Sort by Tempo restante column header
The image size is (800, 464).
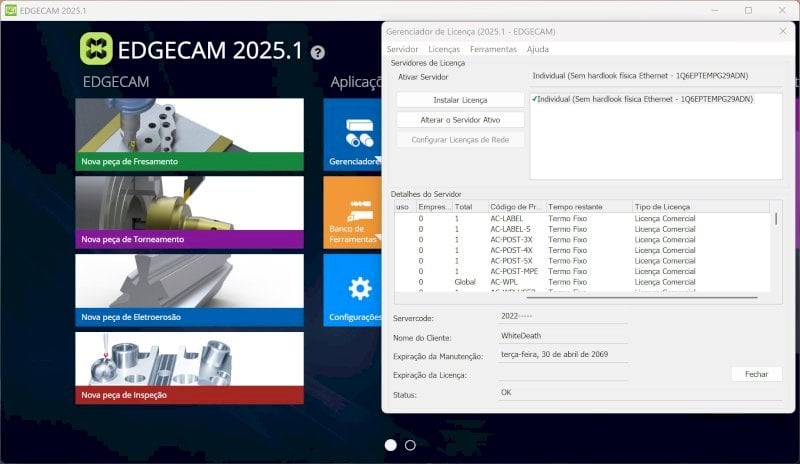(x=589, y=207)
